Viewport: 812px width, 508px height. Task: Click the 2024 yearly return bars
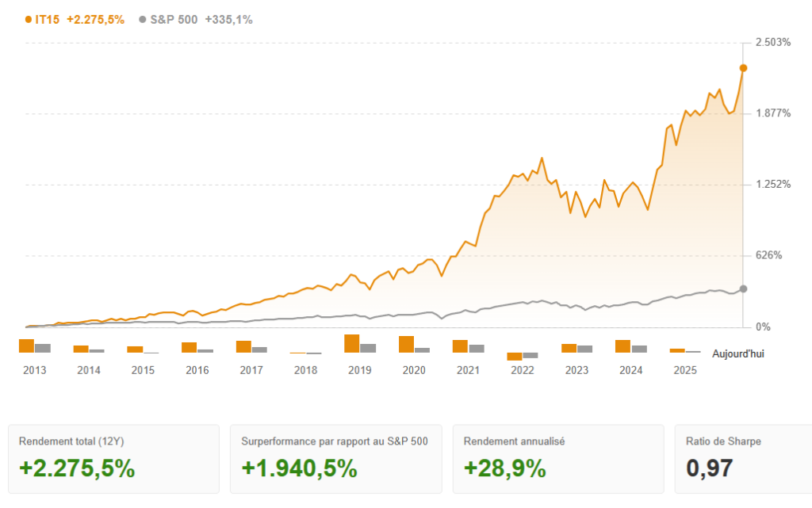[631, 347]
